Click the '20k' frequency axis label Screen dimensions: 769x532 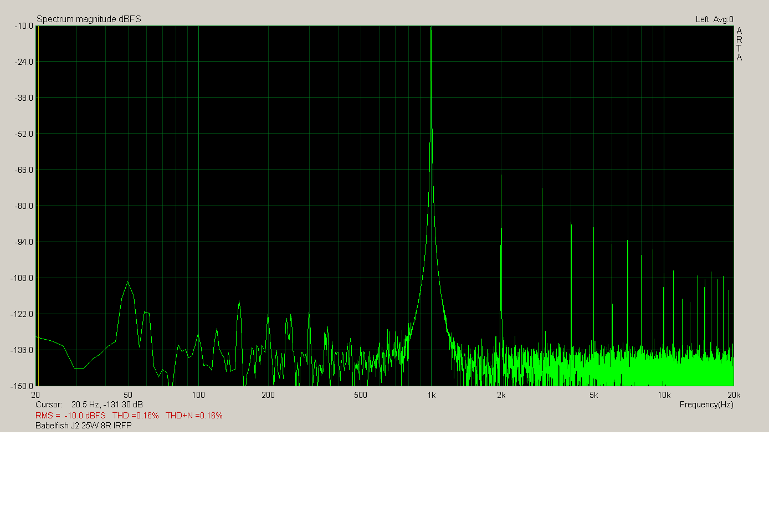coord(734,395)
